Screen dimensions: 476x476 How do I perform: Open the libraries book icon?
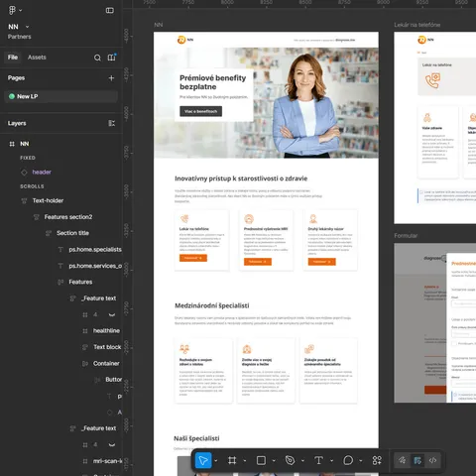[112, 58]
